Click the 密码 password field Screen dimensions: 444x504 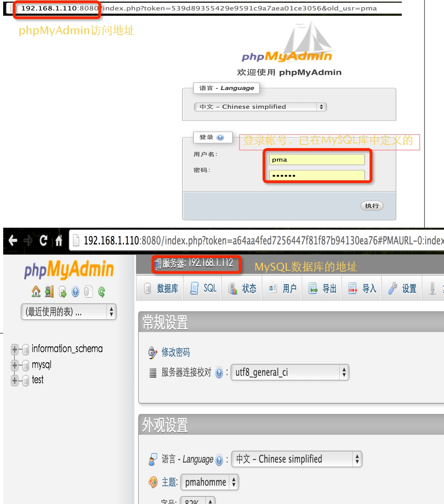click(317, 175)
